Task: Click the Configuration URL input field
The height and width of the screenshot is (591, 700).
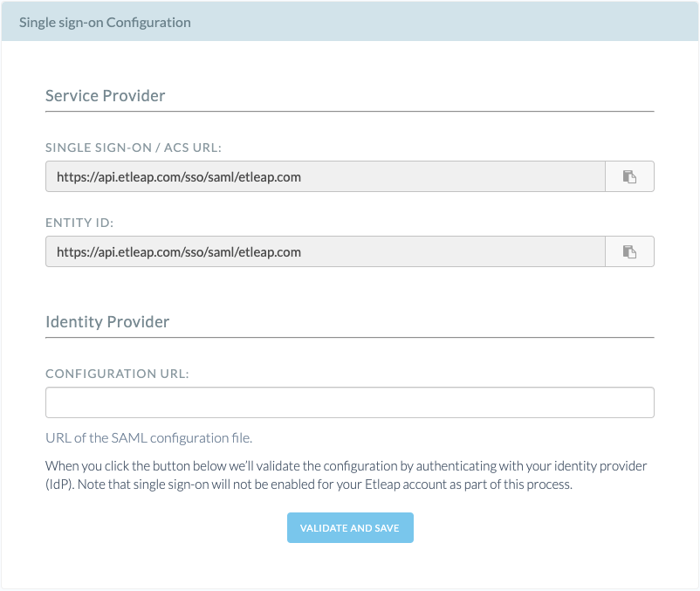Action: tap(349, 403)
